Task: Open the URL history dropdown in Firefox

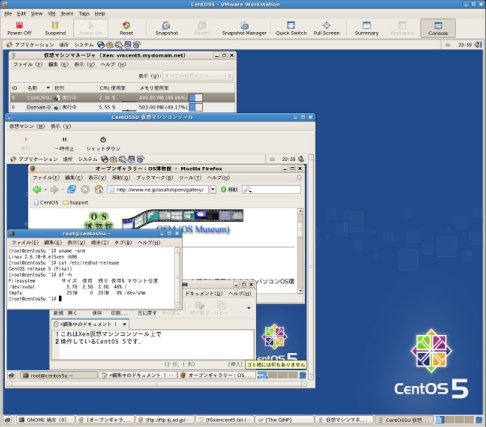Action: 212,189
